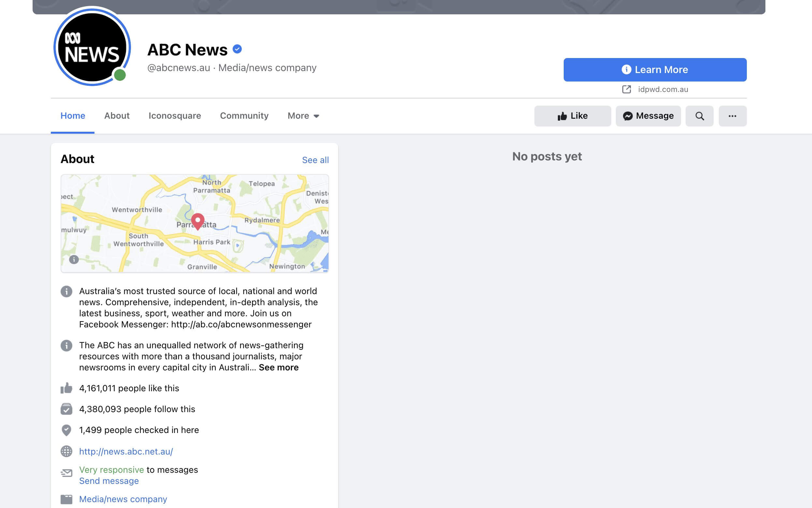Viewport: 812px width, 508px height.
Task: Click the About heading in the card
Action: click(x=77, y=159)
